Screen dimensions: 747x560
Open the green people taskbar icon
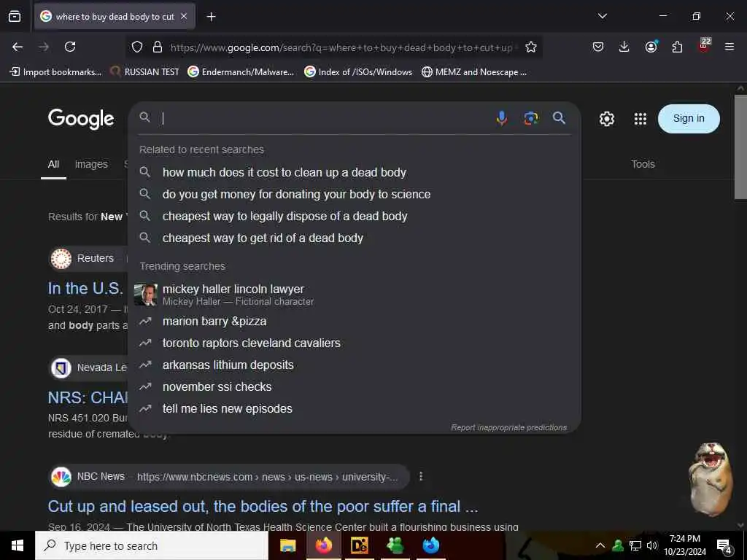395,545
